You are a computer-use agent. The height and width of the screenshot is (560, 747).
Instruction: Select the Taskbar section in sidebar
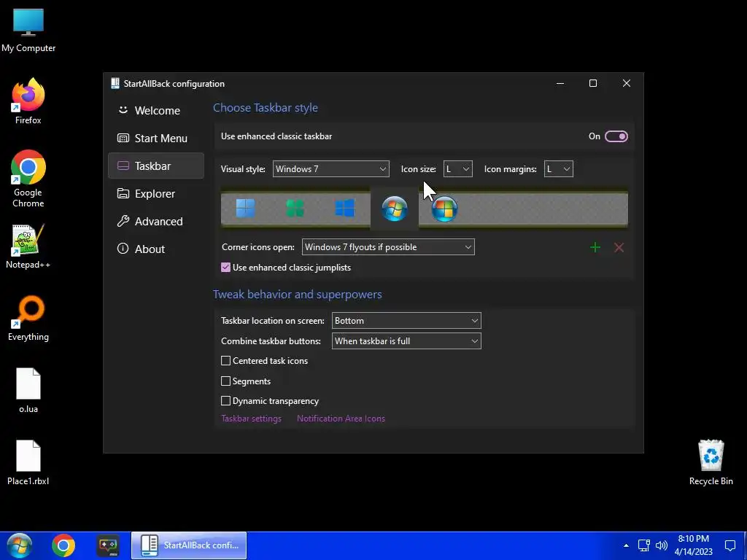pyautogui.click(x=156, y=166)
